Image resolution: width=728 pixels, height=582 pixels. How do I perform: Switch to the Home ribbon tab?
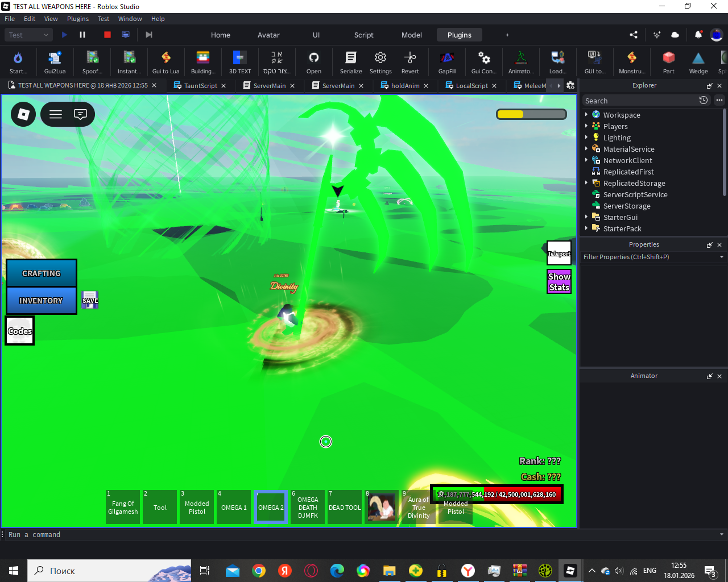[x=221, y=35]
